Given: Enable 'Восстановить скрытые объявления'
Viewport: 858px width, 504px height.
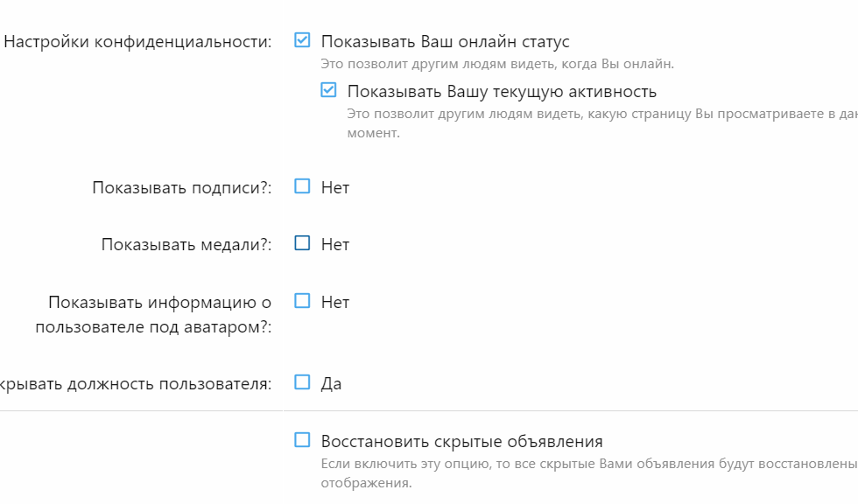Looking at the screenshot, I should (x=302, y=440).
